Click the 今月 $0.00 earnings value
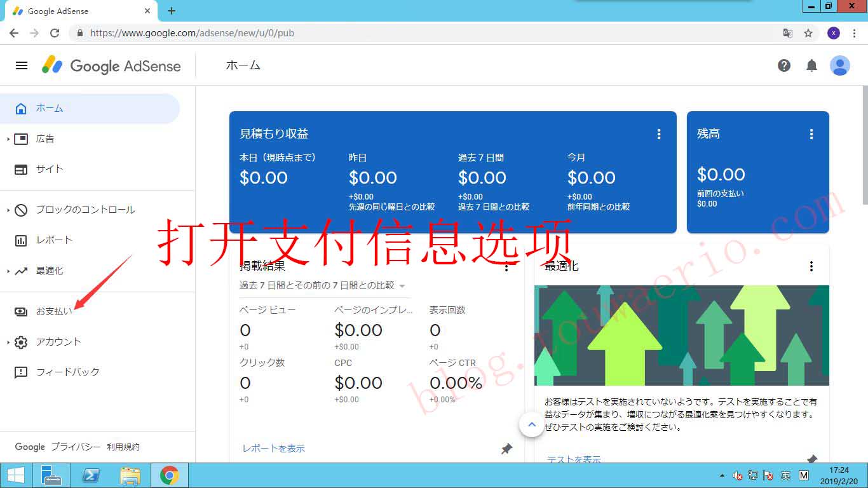Screen dimensions: 868x488 point(592,177)
